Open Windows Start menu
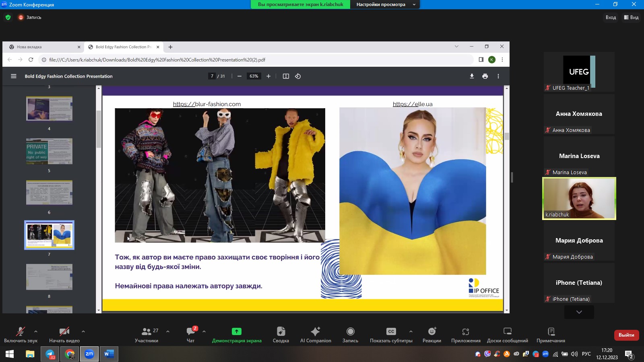Viewport: 644px width, 362px height. 10,354
